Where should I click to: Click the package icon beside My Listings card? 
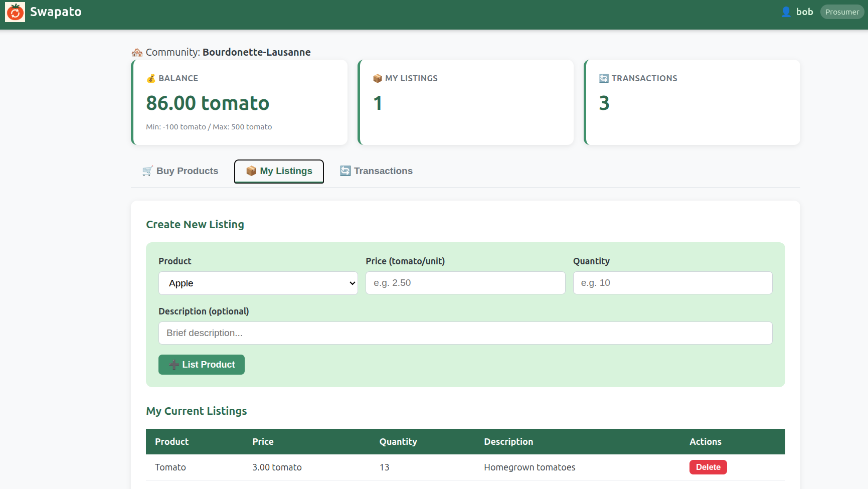click(x=378, y=78)
